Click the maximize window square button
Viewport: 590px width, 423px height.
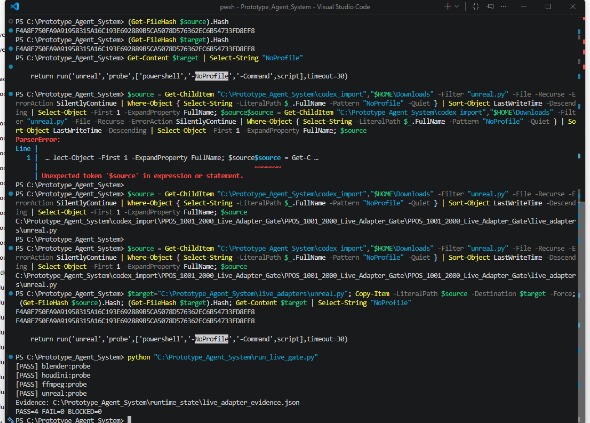(x=548, y=6)
